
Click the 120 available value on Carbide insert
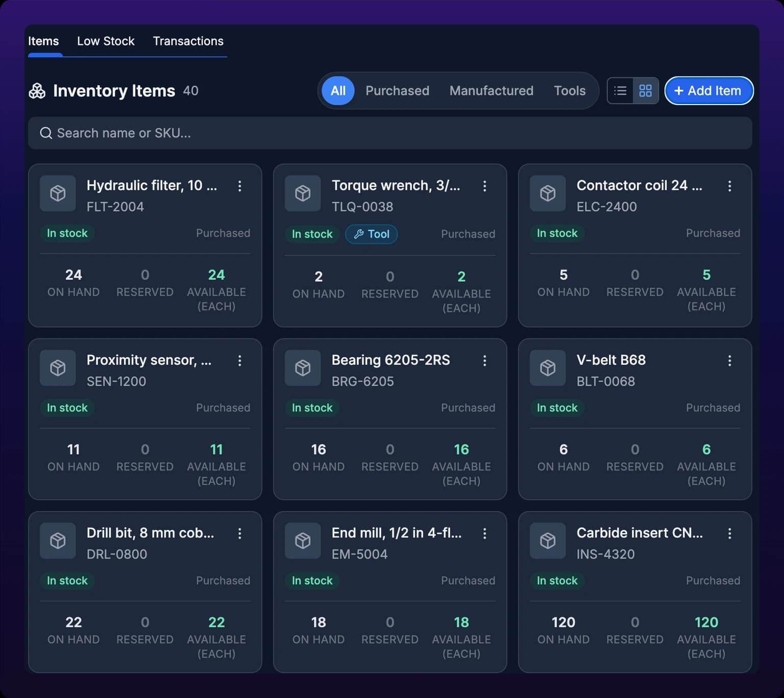point(706,622)
